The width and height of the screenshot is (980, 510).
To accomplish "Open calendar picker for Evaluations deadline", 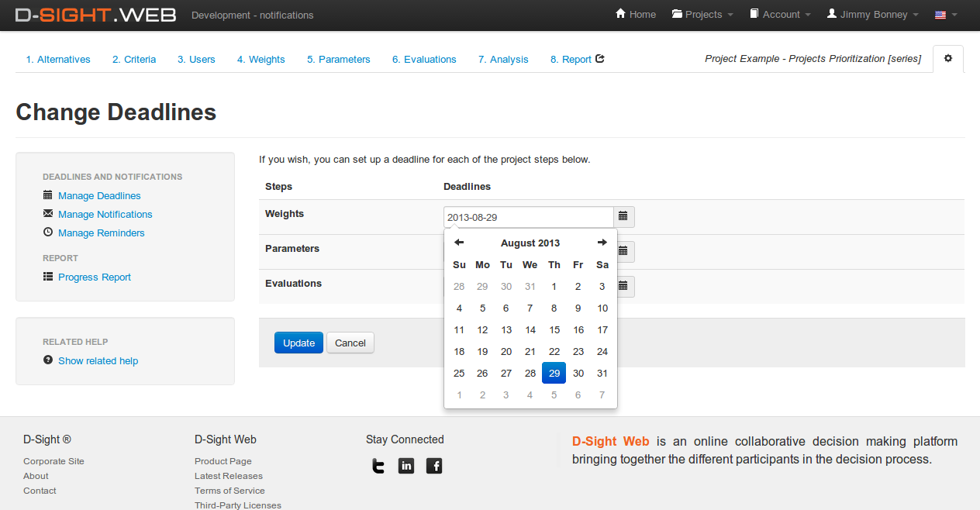I will [625, 287].
